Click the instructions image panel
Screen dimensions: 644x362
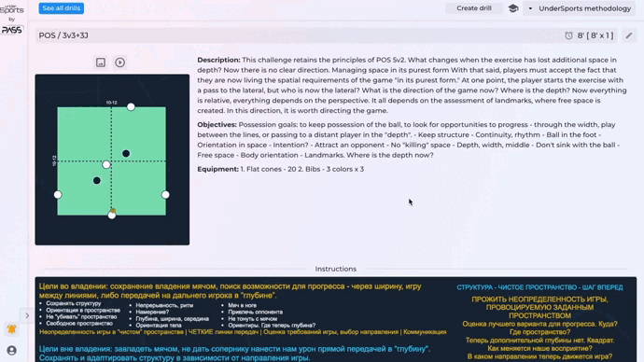pos(336,319)
